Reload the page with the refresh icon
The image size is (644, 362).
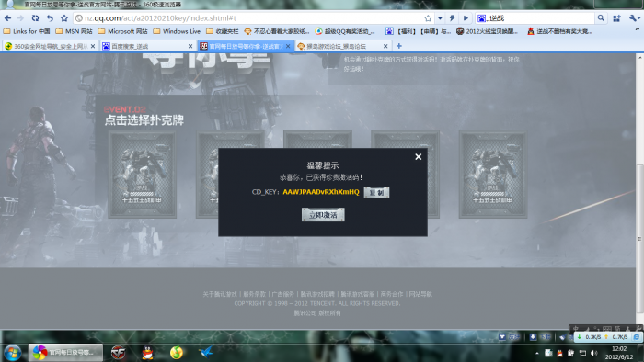(x=35, y=18)
